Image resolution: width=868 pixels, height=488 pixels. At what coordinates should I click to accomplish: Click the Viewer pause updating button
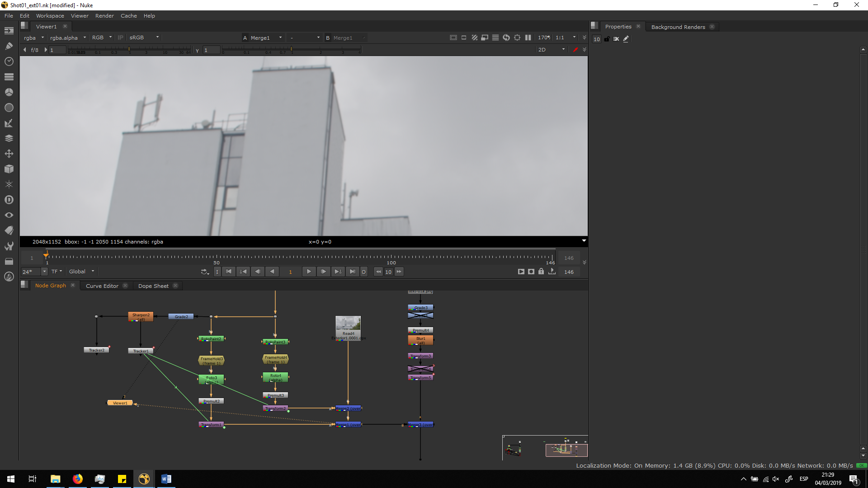click(528, 38)
